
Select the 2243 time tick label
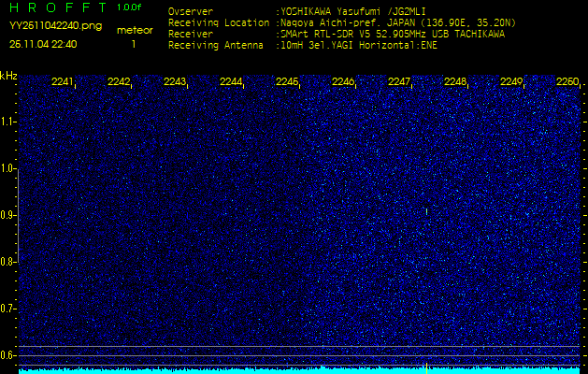[175, 82]
